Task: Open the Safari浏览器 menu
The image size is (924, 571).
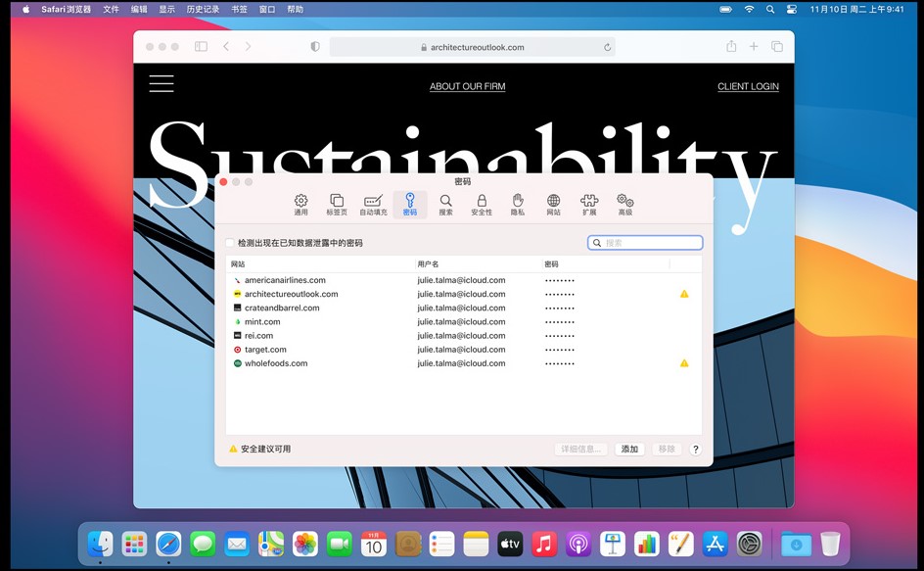Action: tap(66, 9)
